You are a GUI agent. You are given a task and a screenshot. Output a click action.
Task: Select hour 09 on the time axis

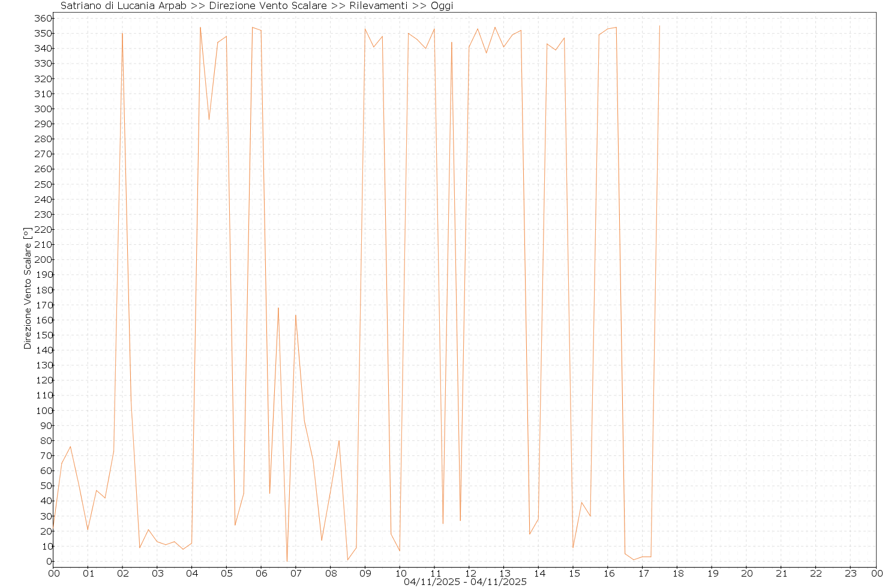tap(365, 574)
